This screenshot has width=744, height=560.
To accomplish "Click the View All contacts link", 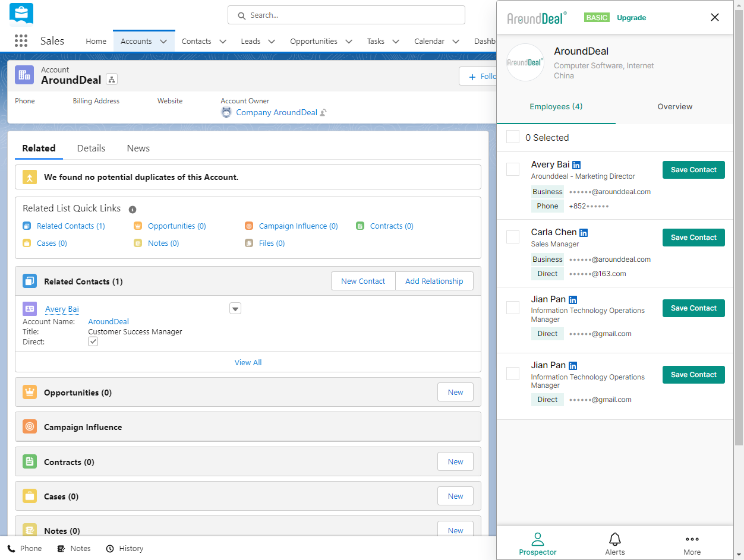I will click(x=248, y=362).
